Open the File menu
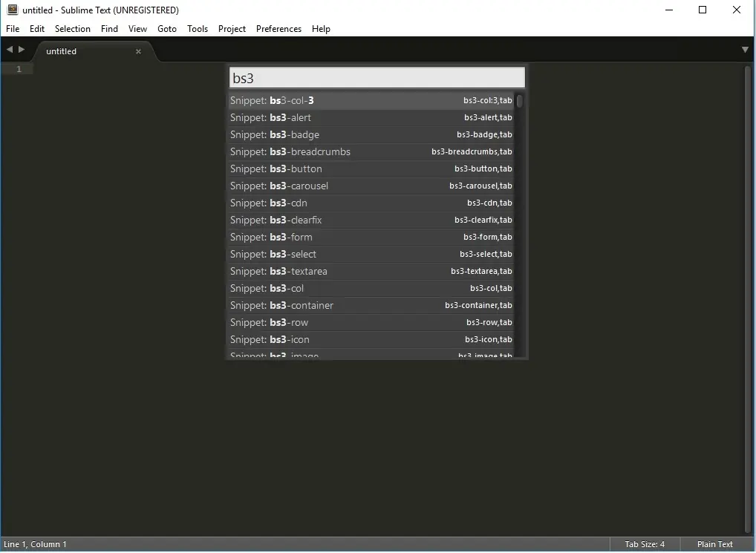This screenshot has width=756, height=553. (x=13, y=29)
